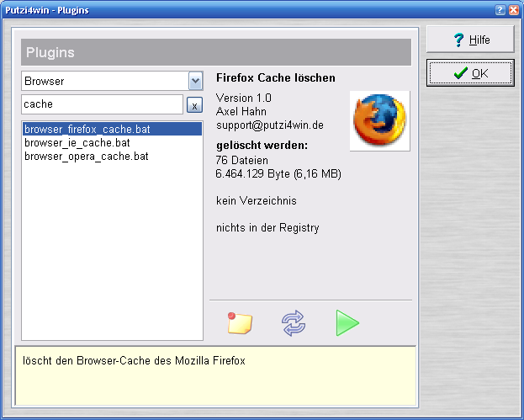Click the kein Verzeichnis text
This screenshot has width=524, height=420.
tap(257, 200)
